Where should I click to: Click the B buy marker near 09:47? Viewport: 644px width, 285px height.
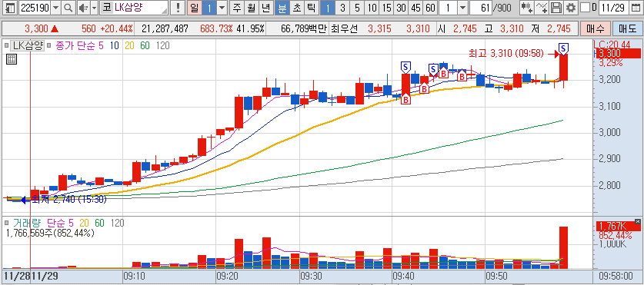[462, 76]
